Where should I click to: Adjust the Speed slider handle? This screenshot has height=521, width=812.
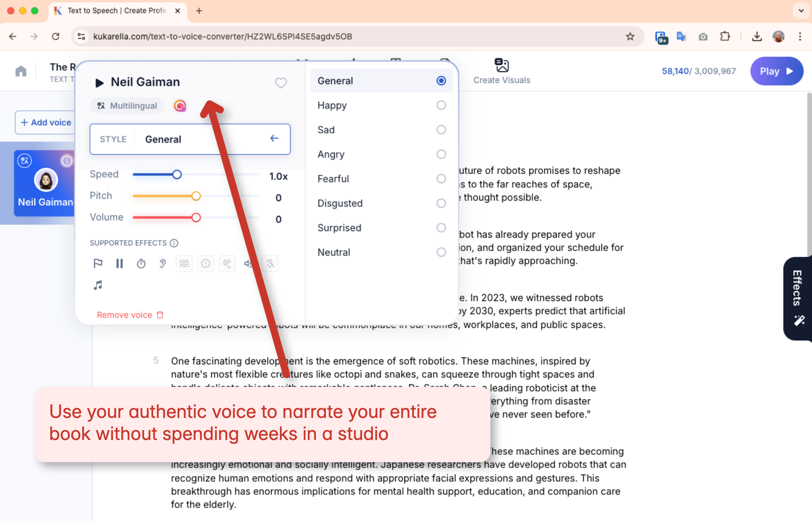(x=177, y=175)
